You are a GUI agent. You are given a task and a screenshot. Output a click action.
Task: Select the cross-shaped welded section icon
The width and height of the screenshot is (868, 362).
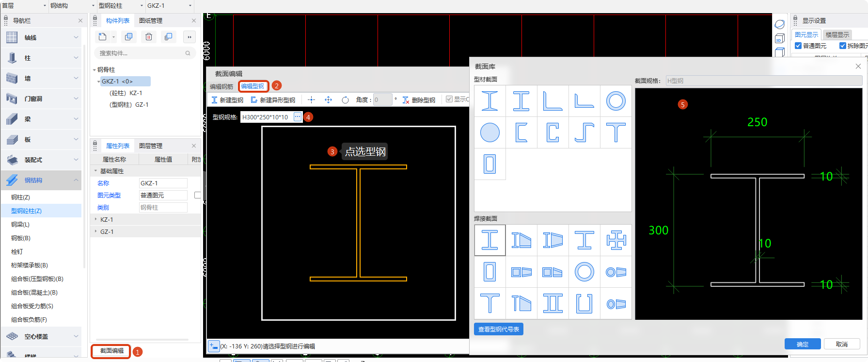pos(615,240)
